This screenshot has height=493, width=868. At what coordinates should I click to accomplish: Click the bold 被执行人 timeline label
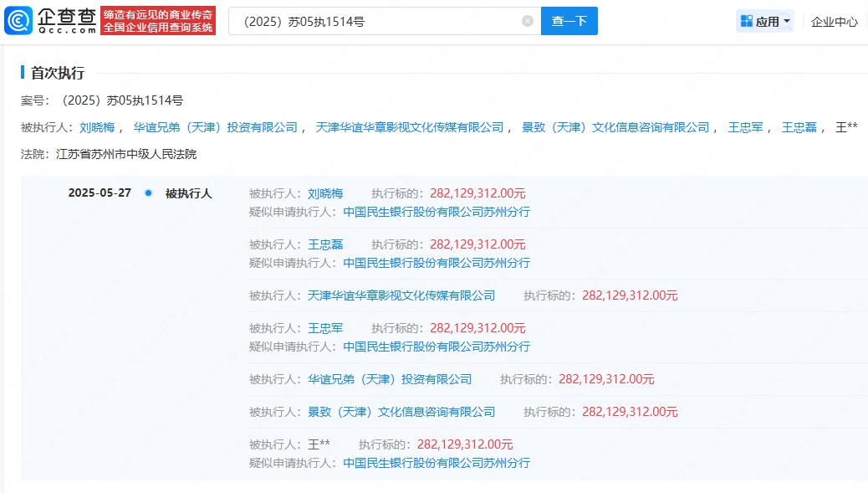[188, 193]
